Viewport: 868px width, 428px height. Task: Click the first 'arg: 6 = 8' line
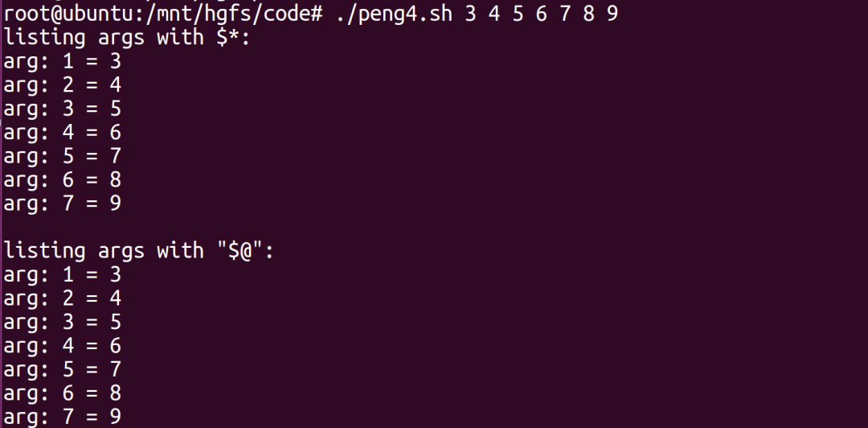pyautogui.click(x=62, y=180)
